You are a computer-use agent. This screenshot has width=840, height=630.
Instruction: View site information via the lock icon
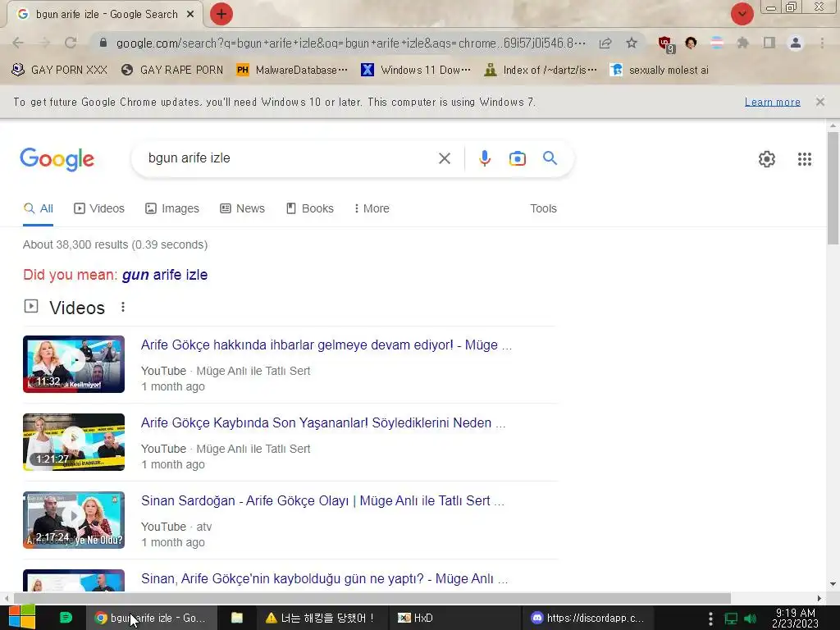[x=103, y=43]
